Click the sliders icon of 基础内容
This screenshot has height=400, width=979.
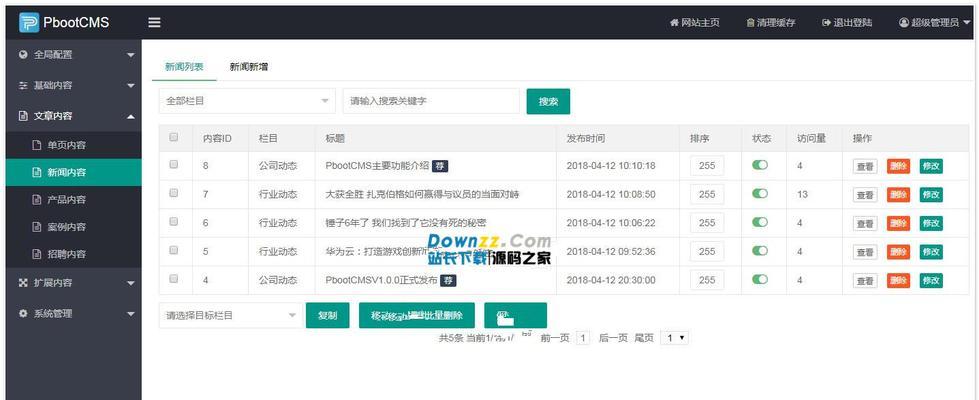pyautogui.click(x=24, y=85)
